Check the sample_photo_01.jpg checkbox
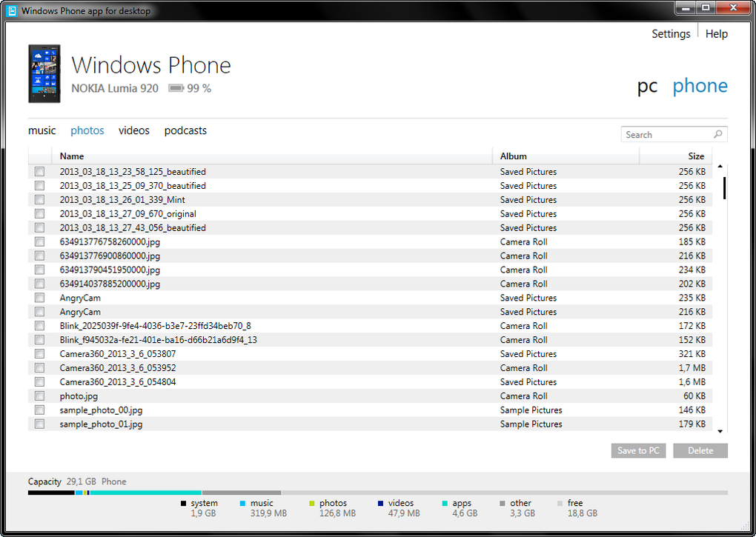The height and width of the screenshot is (537, 756). click(39, 424)
